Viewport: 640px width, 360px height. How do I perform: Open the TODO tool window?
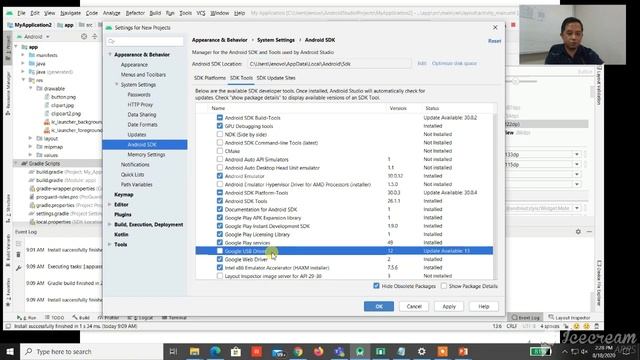pyautogui.click(x=55, y=318)
